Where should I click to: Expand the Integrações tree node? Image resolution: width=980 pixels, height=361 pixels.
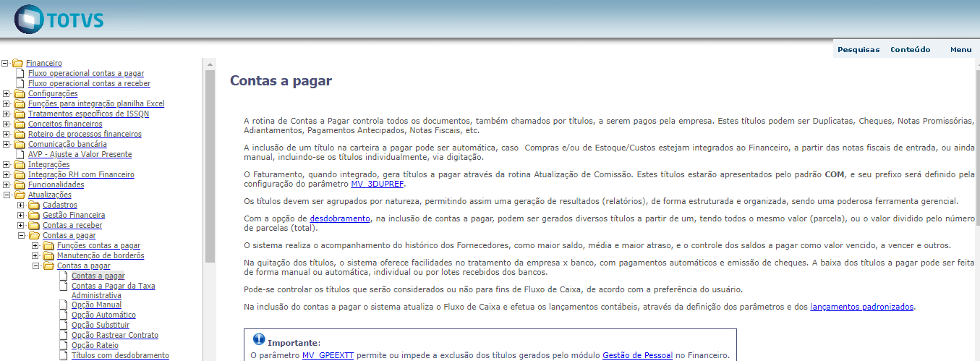[7, 164]
